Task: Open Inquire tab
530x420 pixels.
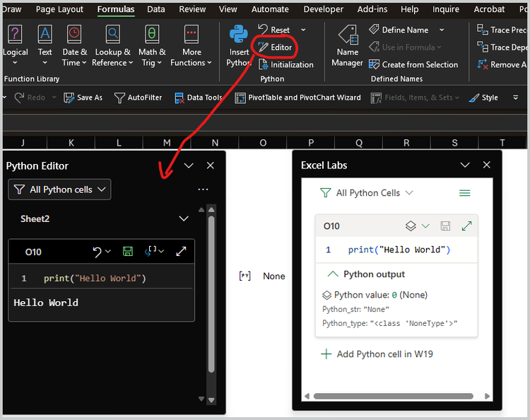Action: [445, 9]
